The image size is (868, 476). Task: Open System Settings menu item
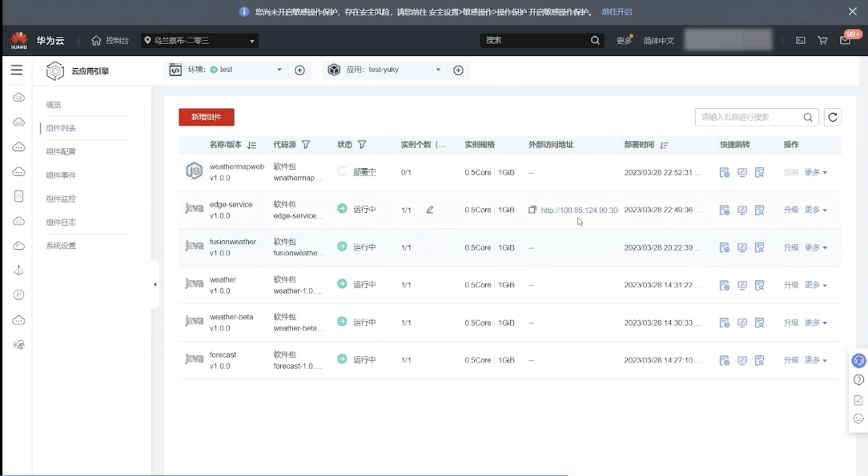click(61, 245)
